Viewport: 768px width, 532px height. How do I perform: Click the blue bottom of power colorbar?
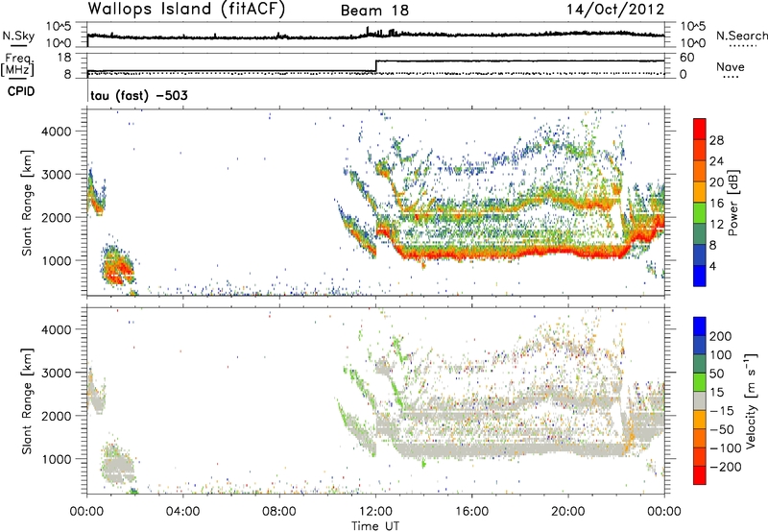(x=700, y=276)
